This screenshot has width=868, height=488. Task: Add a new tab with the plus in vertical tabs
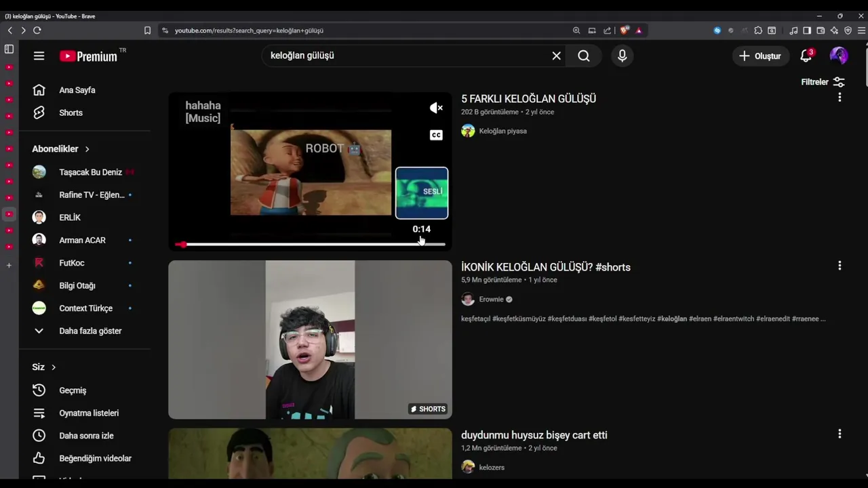(9, 265)
